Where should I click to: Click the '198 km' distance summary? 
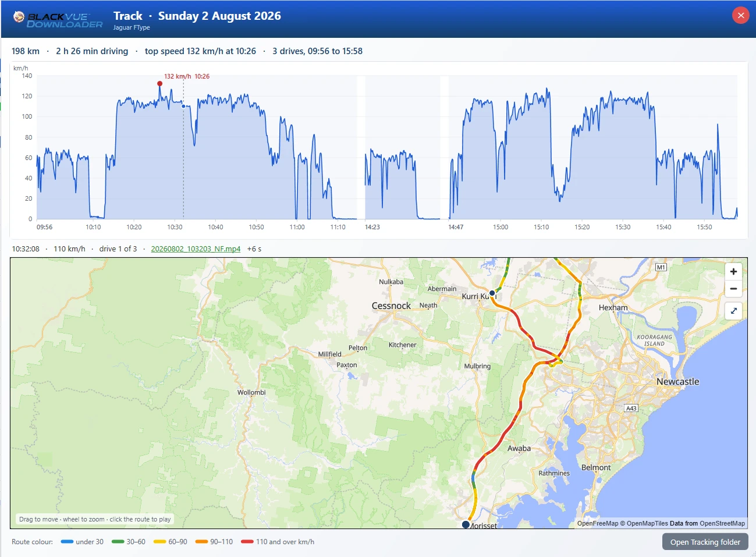click(26, 51)
